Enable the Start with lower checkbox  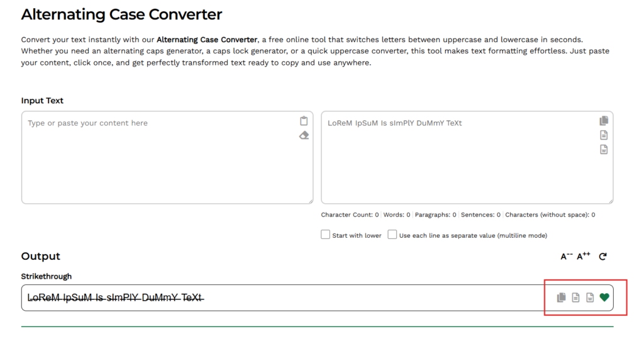pos(325,235)
